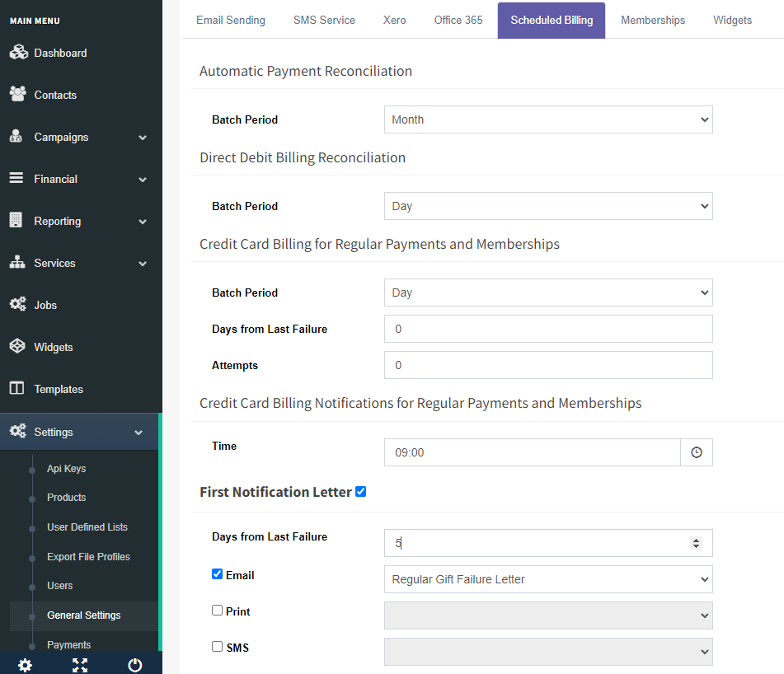784x674 pixels.
Task: Open the Automatic Payment Reconciliation Batch Period dropdown
Action: 548,119
